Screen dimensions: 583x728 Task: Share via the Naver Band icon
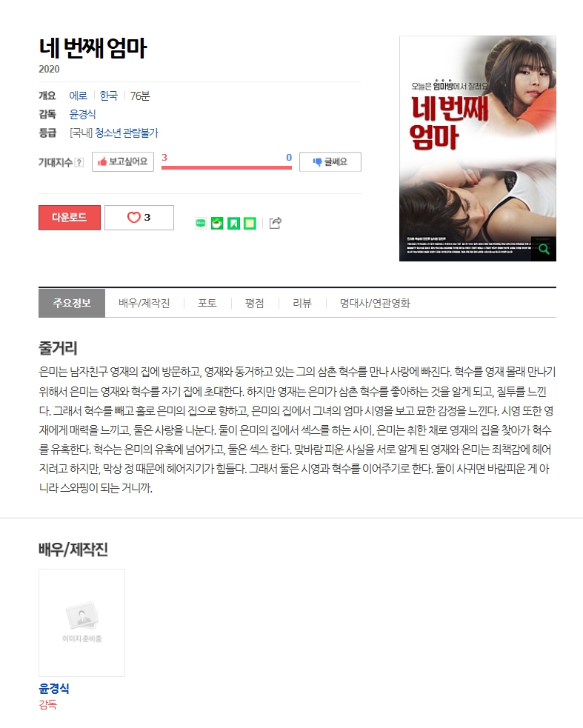click(x=201, y=224)
